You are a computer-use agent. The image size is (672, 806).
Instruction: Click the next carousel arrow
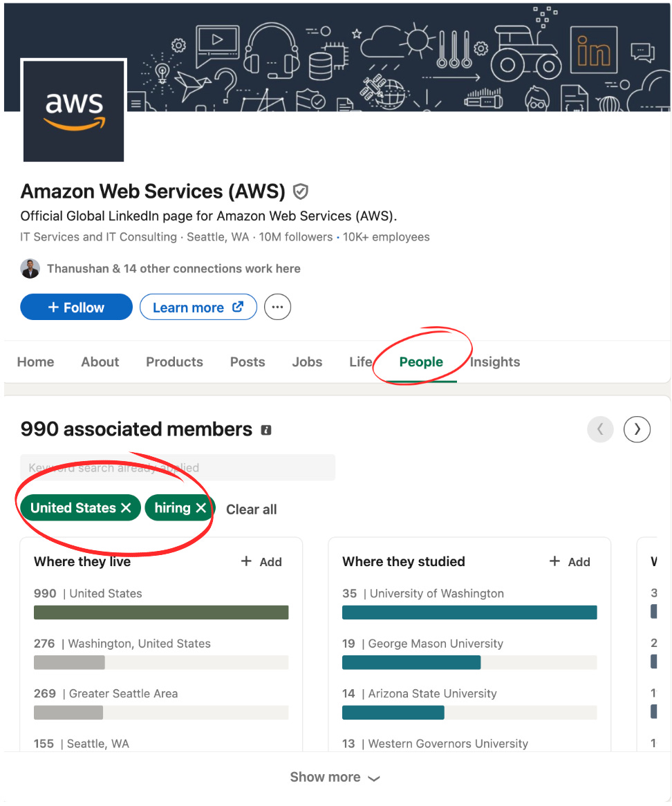point(637,429)
